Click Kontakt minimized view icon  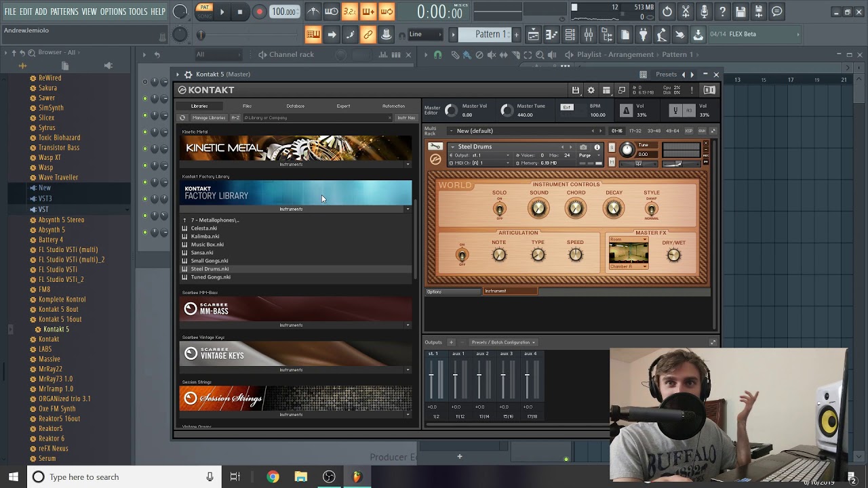622,90
